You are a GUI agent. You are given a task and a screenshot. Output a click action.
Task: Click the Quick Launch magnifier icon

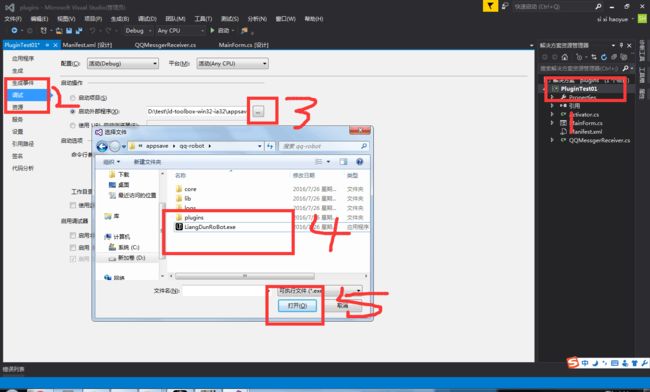point(598,7)
